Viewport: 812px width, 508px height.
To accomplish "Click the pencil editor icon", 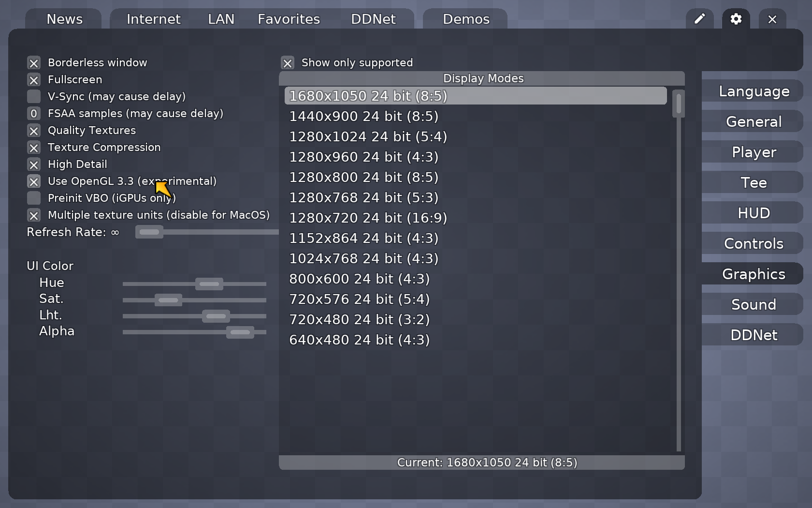I will point(699,19).
